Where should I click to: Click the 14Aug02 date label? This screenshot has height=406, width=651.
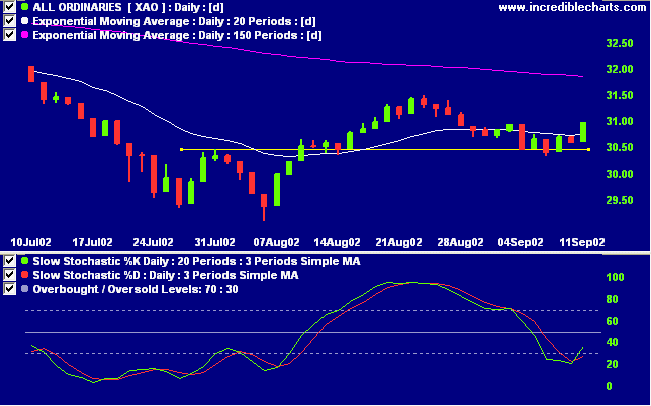[x=337, y=242]
